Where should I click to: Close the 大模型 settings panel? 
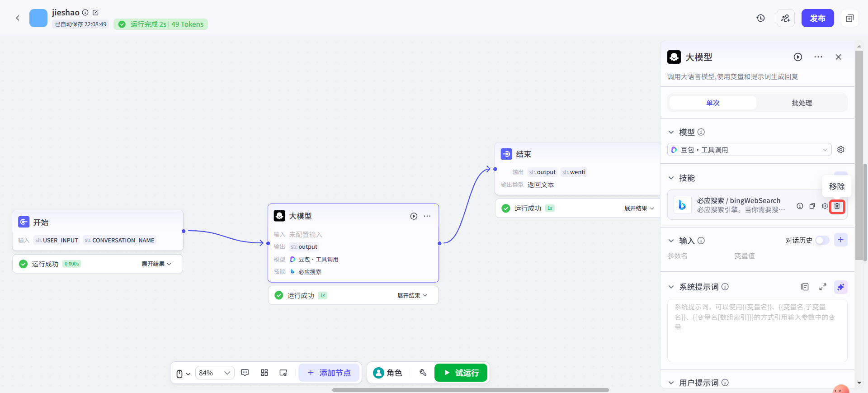839,57
